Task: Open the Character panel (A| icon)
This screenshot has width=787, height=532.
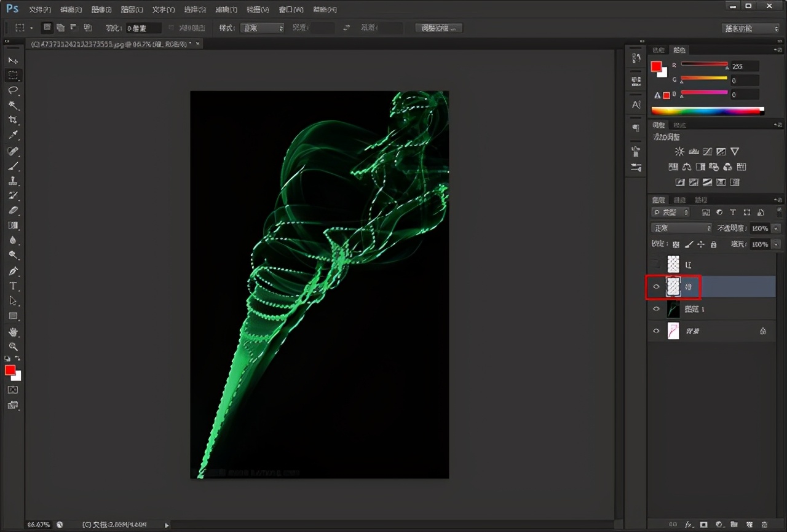Action: [636, 105]
